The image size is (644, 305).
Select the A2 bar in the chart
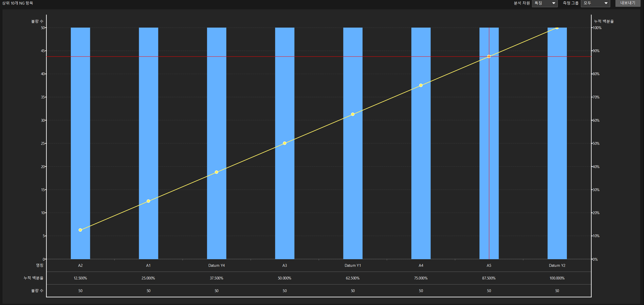80,143
